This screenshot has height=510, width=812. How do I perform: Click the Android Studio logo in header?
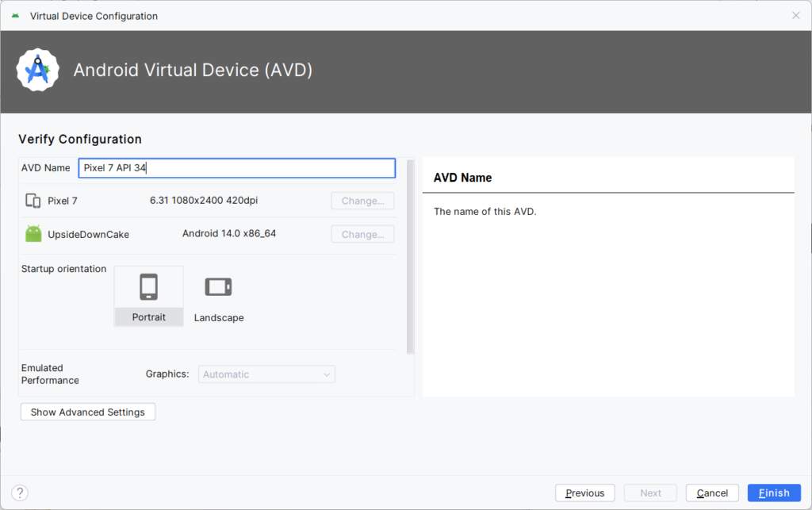pyautogui.click(x=37, y=70)
